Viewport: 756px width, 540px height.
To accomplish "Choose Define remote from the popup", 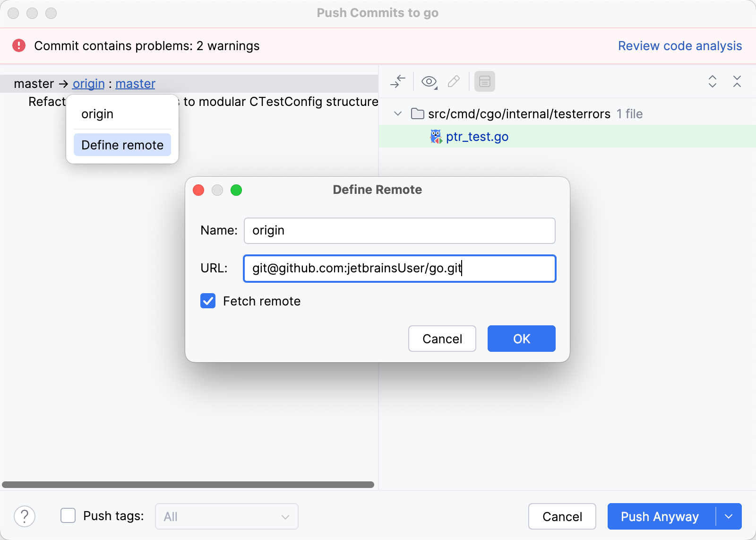I will coord(122,145).
